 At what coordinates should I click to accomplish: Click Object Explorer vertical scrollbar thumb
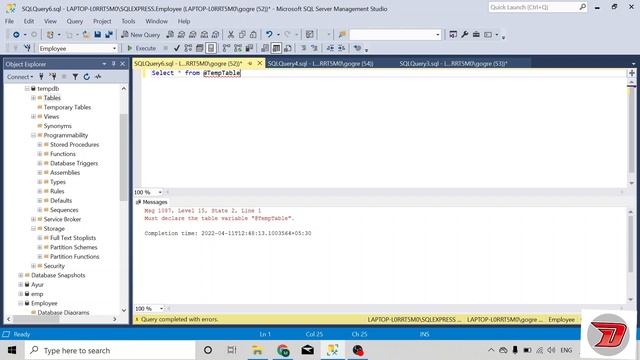(x=124, y=157)
